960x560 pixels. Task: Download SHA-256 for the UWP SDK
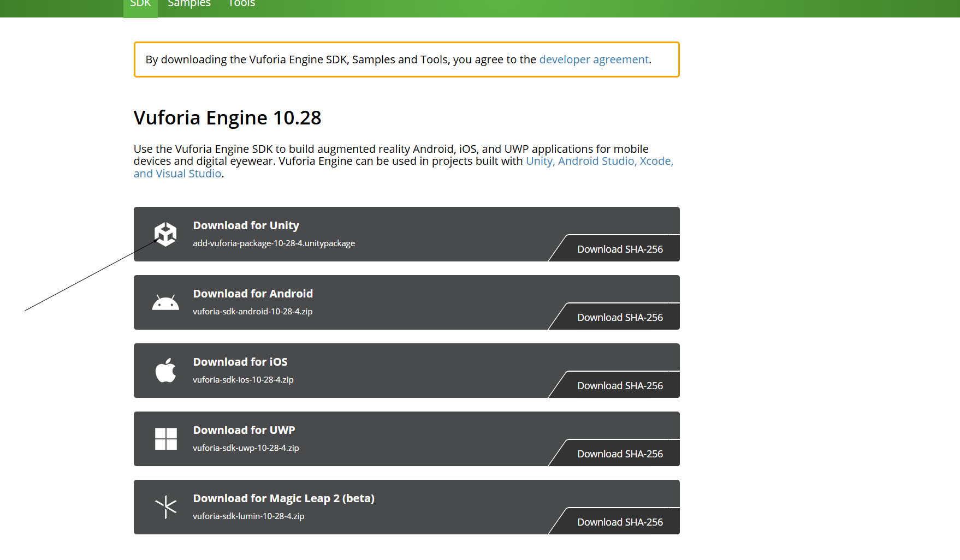(620, 454)
